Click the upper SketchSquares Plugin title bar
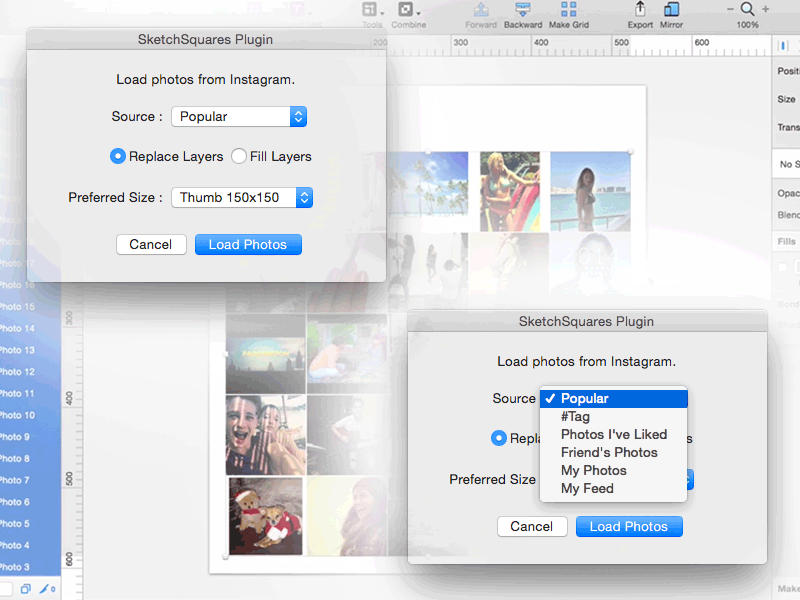The image size is (800, 600). (x=206, y=39)
